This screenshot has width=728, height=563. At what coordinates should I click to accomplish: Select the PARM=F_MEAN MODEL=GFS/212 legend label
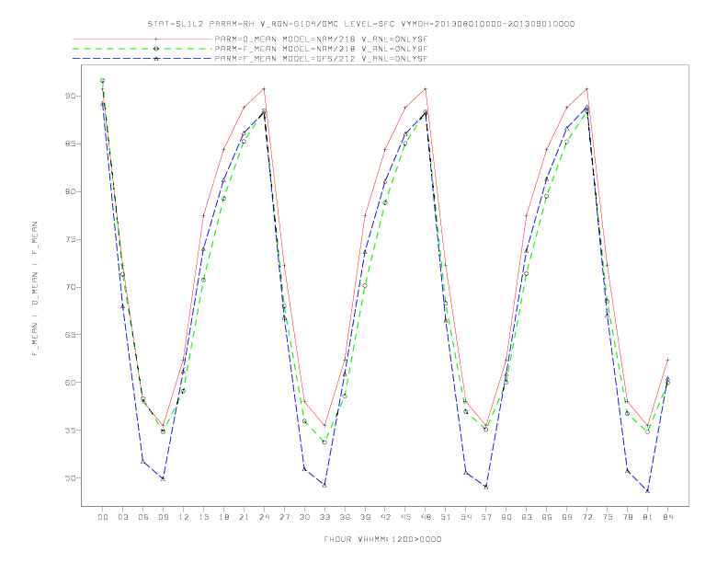tap(321, 59)
